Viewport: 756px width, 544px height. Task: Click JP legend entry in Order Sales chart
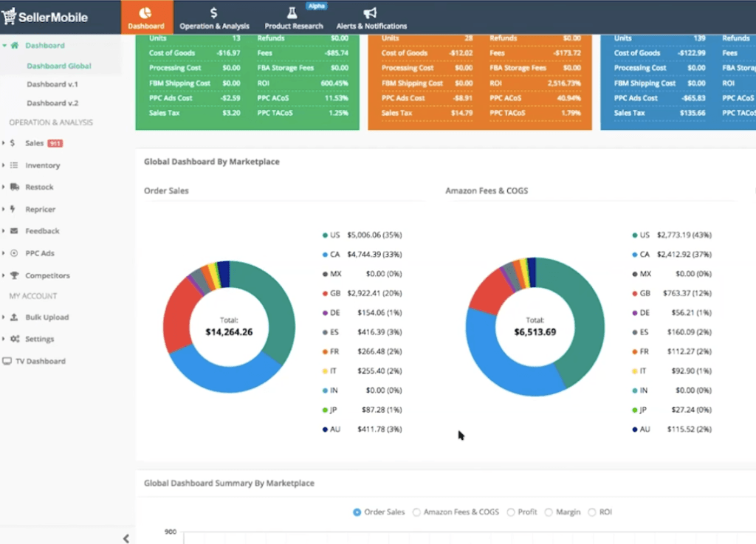pyautogui.click(x=362, y=410)
